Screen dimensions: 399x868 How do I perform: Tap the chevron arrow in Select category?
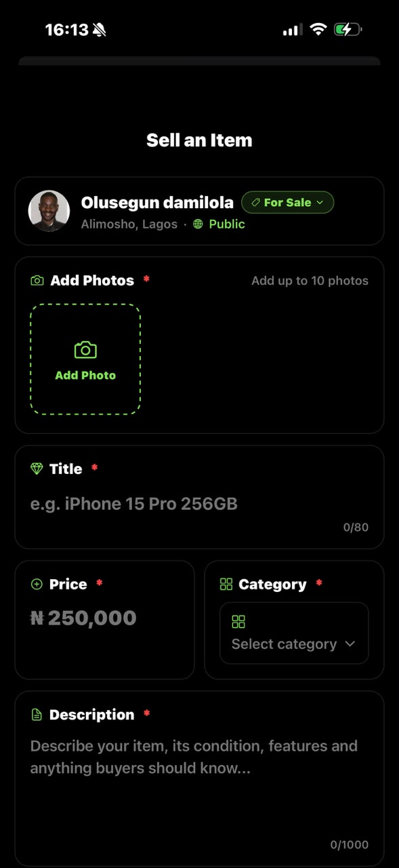[x=350, y=644]
